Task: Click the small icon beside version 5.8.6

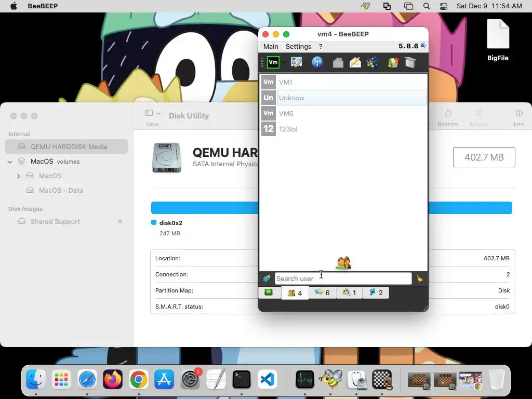Action: click(423, 45)
